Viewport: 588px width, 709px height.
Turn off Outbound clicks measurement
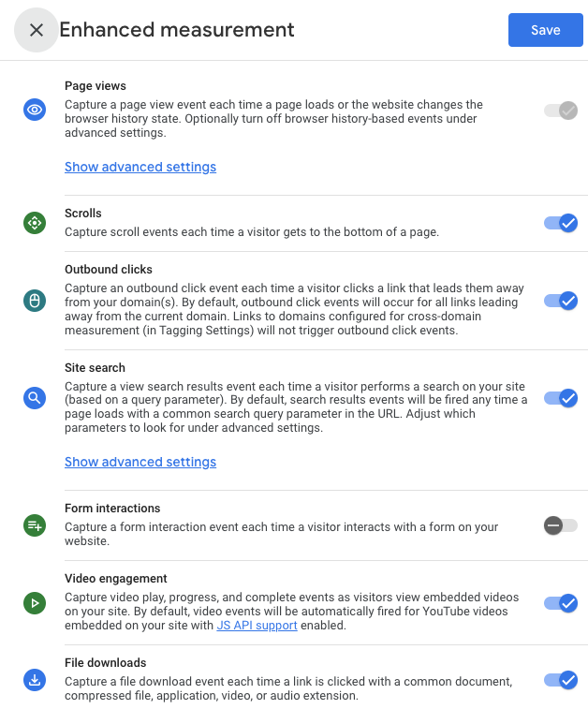(561, 301)
